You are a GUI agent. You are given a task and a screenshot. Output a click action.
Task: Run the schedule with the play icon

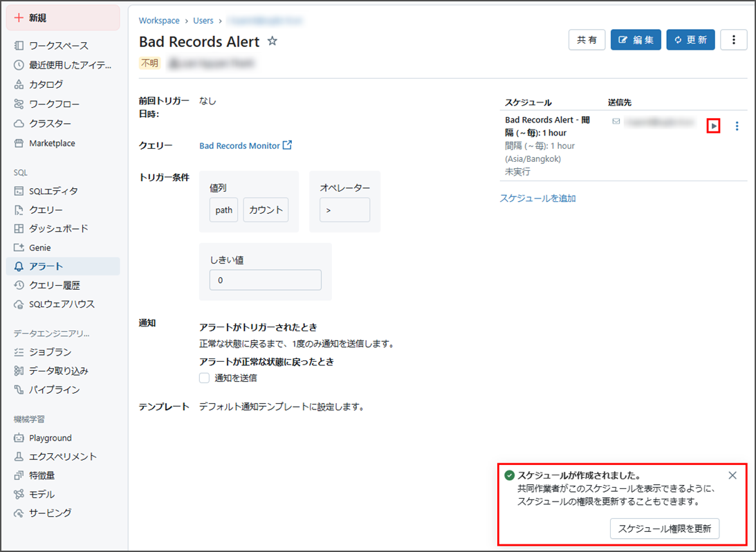click(714, 126)
